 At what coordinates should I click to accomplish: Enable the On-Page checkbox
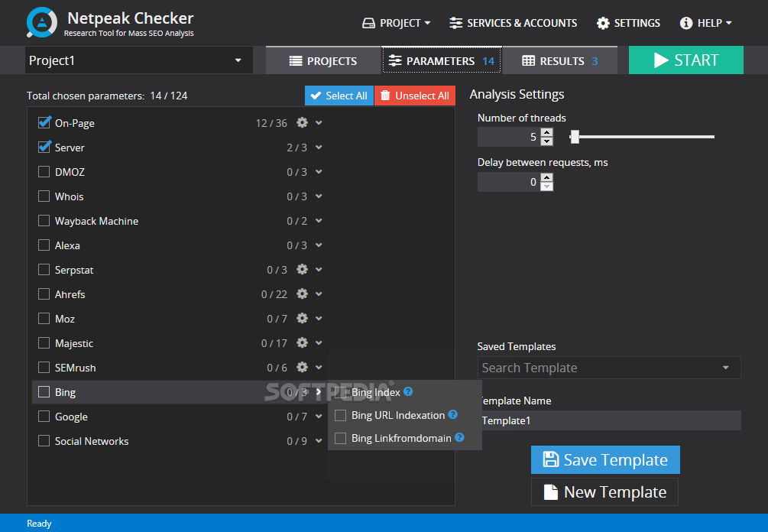(x=44, y=122)
